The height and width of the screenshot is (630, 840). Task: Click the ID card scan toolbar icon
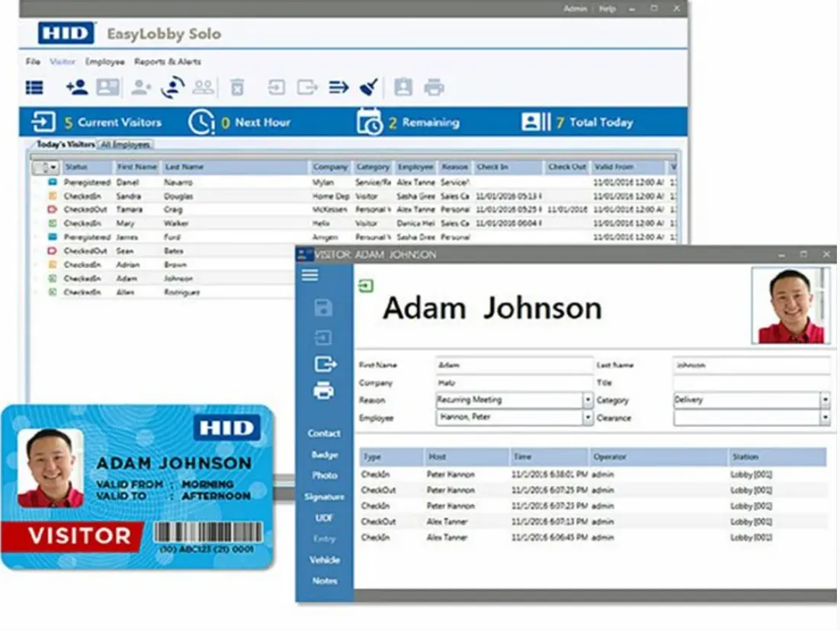[x=107, y=88]
